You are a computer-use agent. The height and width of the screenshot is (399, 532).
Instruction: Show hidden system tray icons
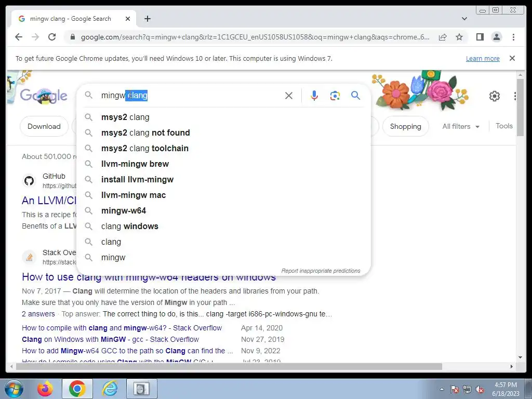tap(442, 390)
